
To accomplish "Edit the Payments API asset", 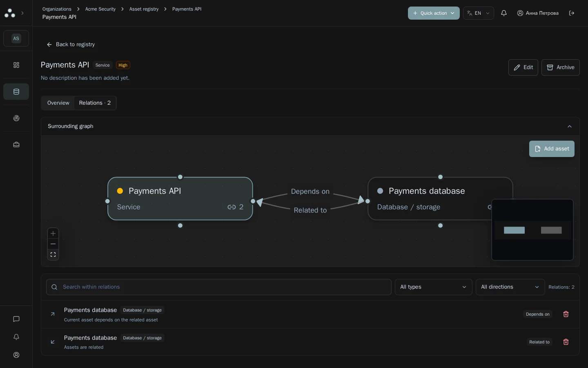I will point(523,67).
